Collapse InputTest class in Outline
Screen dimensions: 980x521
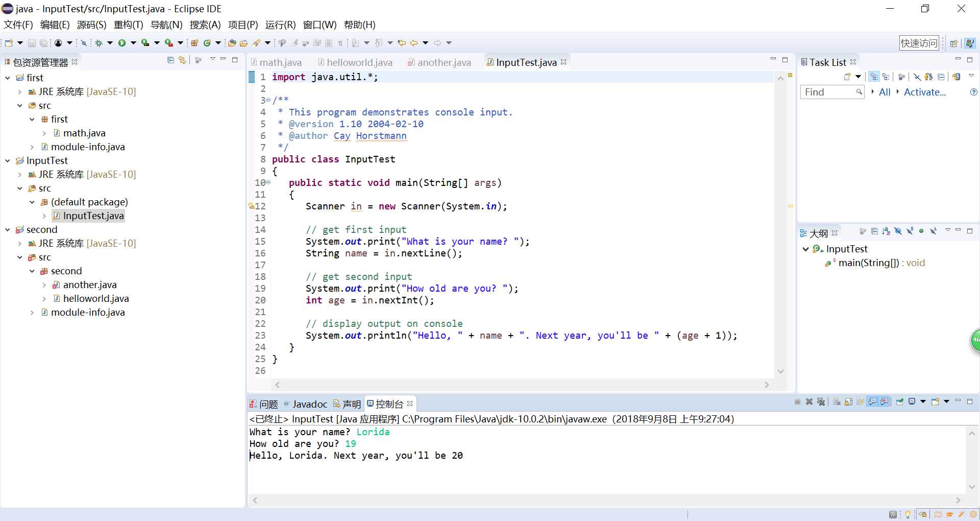coord(806,249)
